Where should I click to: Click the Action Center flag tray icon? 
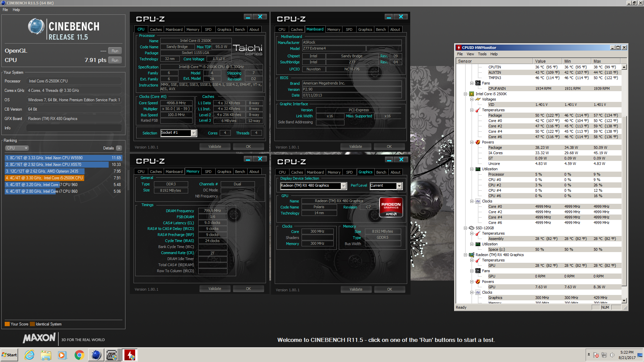(x=596, y=355)
